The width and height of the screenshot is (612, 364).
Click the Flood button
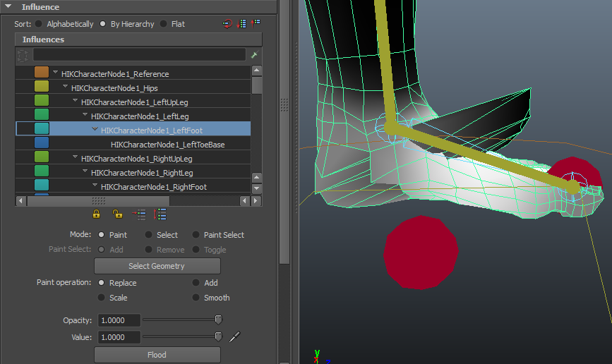(157, 355)
